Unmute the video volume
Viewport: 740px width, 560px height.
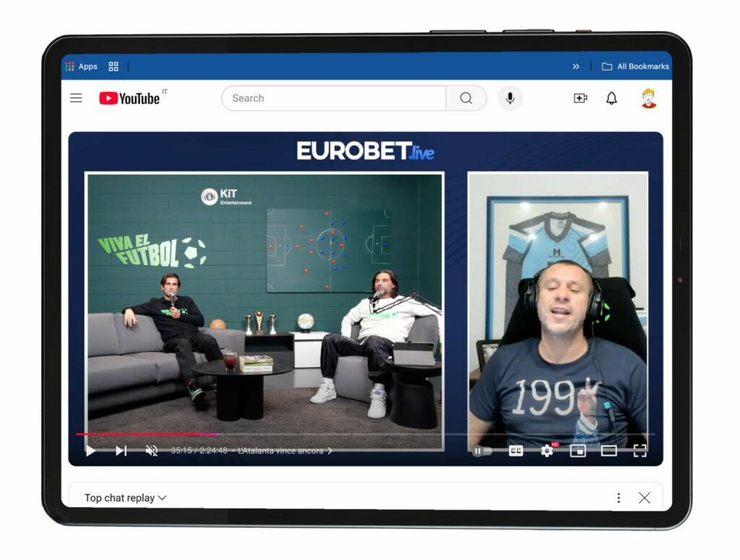[152, 451]
